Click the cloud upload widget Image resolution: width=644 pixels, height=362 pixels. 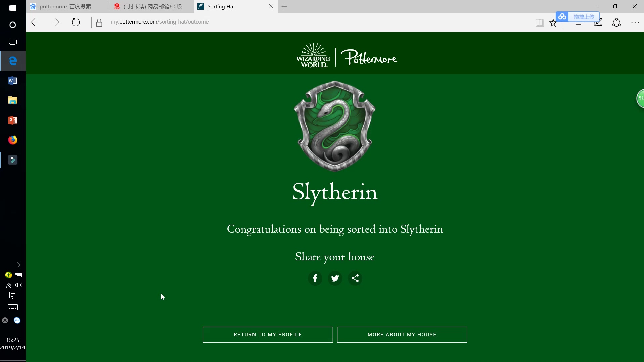point(578,17)
